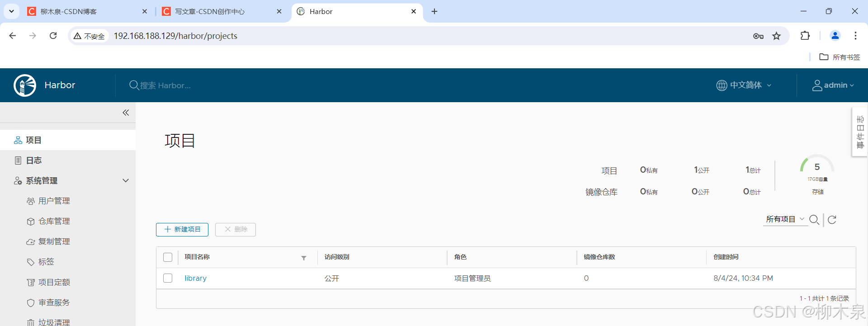868x326 pixels.
Task: Open the admin user menu
Action: 833,85
